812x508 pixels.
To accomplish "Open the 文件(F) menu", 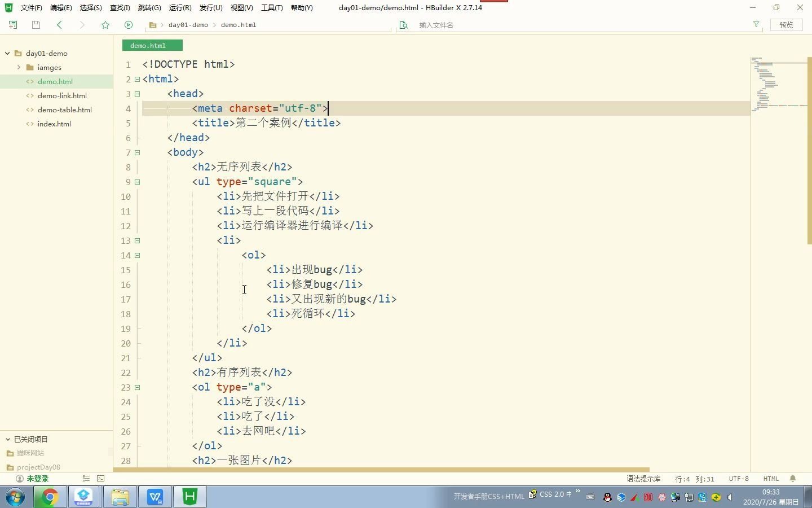I will point(32,8).
